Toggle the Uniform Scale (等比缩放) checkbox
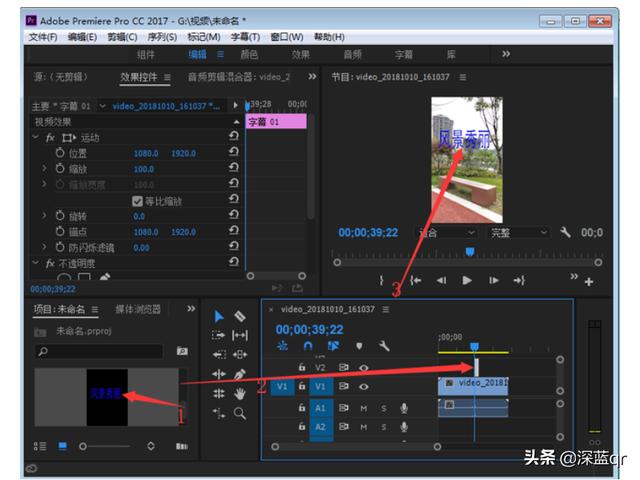 [x=137, y=201]
